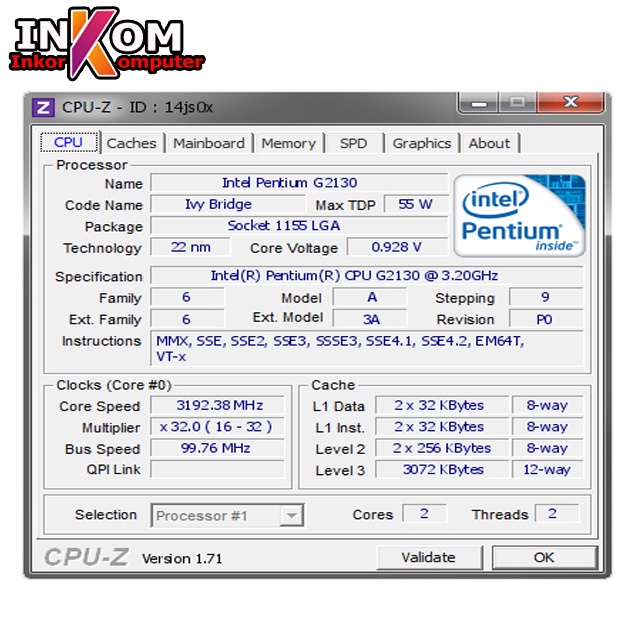
Task: Click the Inkom Inkor Komputer logo
Action: [x=107, y=43]
